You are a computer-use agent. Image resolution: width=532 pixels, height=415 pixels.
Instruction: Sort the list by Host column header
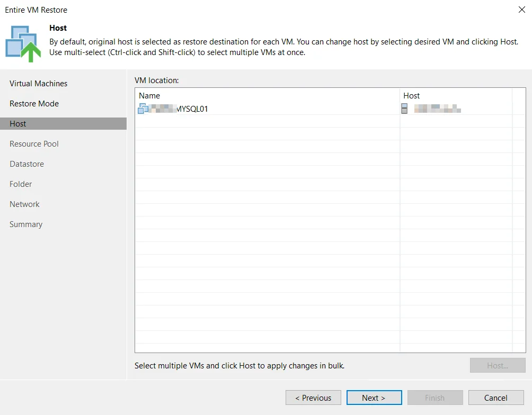coord(456,96)
